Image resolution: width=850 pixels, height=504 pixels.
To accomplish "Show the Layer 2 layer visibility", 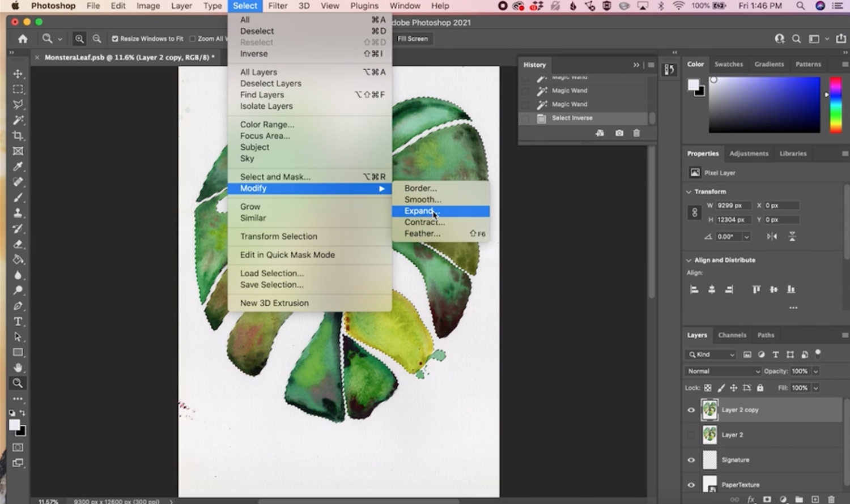I will tap(691, 434).
